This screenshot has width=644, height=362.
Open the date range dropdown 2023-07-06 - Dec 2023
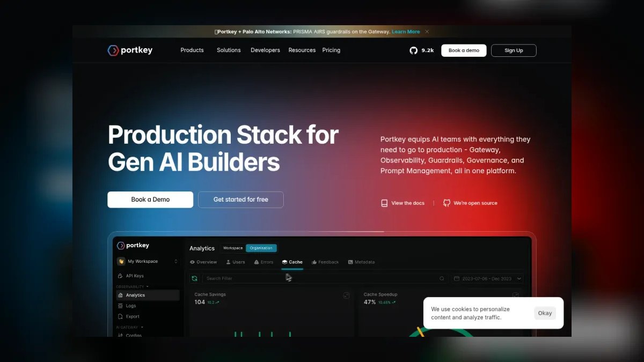tap(487, 279)
